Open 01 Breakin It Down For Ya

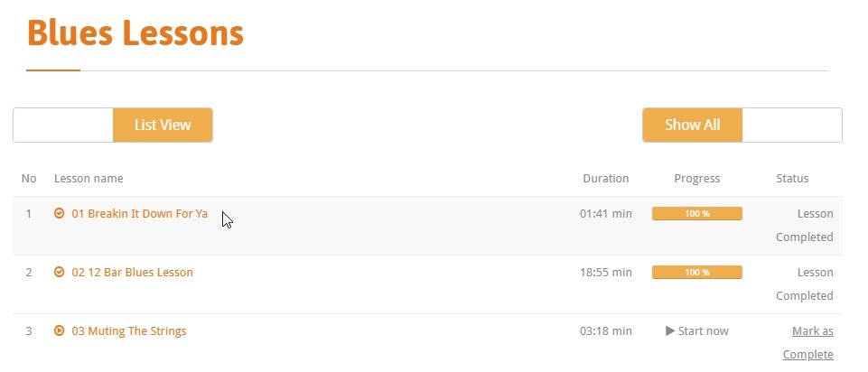point(139,214)
